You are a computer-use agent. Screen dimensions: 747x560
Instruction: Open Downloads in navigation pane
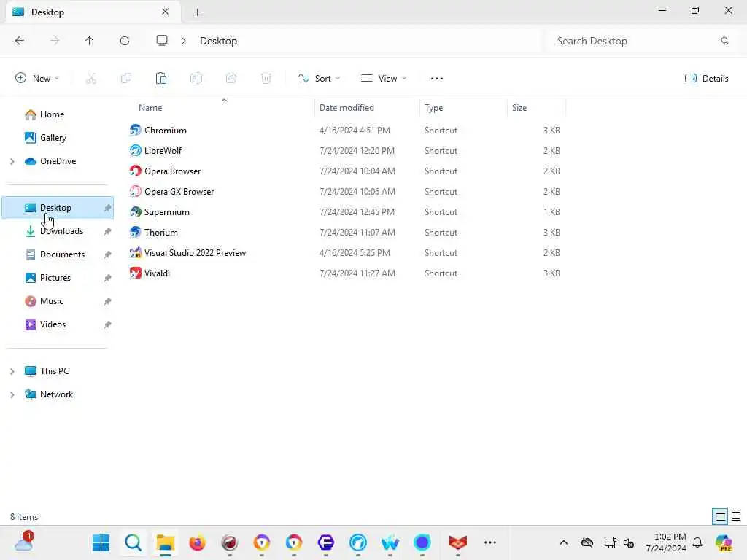[x=61, y=231]
